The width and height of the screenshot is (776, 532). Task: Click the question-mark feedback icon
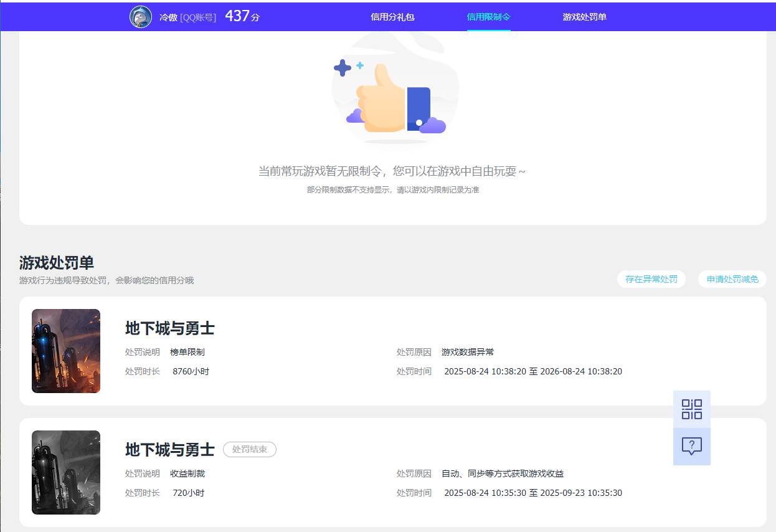coord(692,446)
